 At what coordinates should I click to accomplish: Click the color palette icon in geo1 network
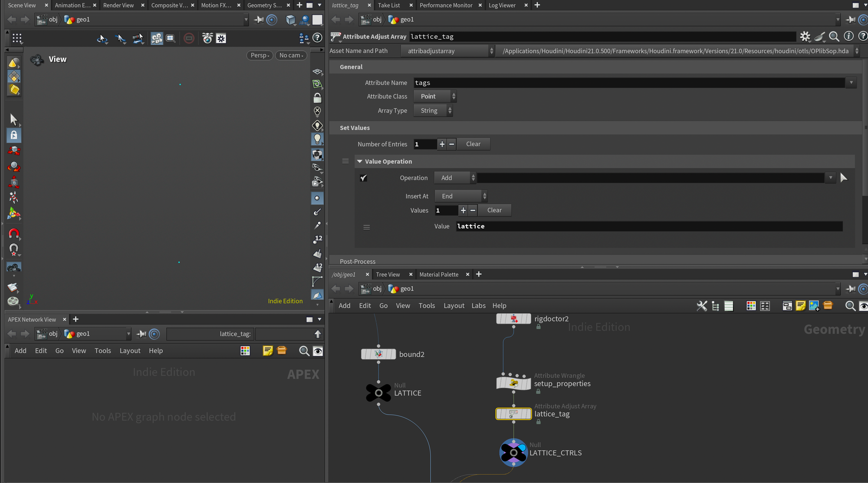coord(751,306)
